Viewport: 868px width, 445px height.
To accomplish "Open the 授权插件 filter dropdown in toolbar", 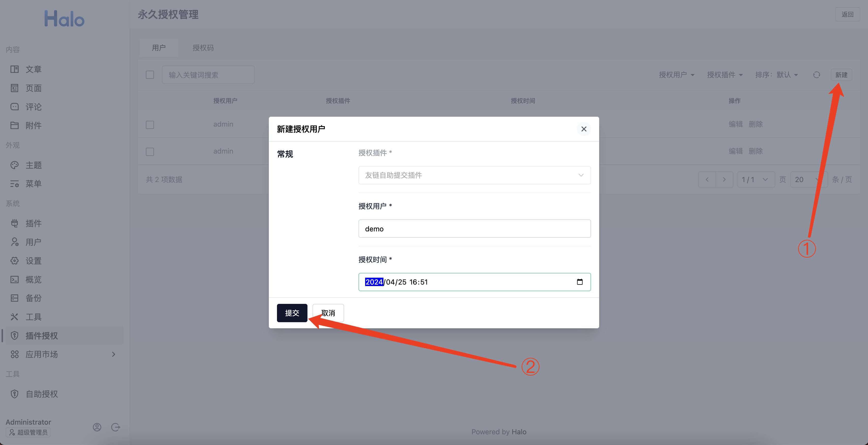I will pyautogui.click(x=725, y=75).
